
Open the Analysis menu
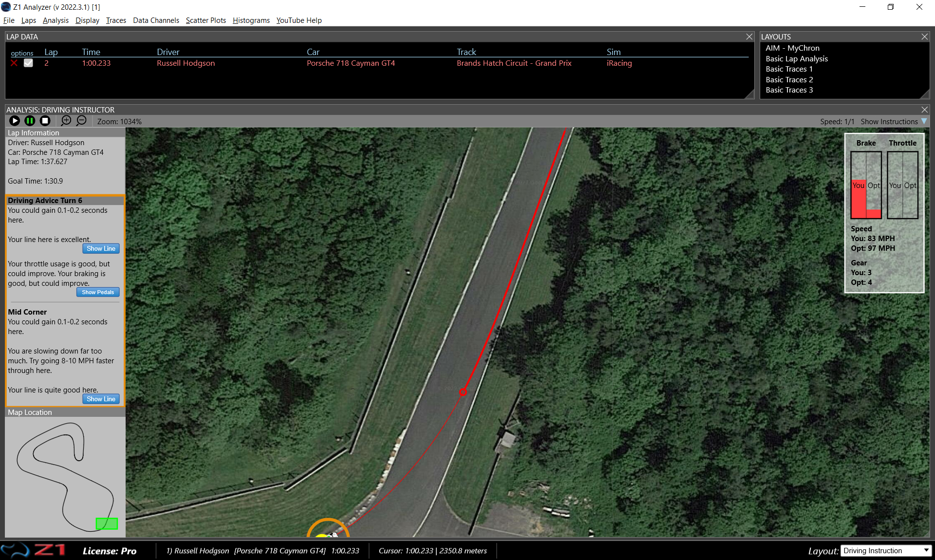(x=56, y=20)
